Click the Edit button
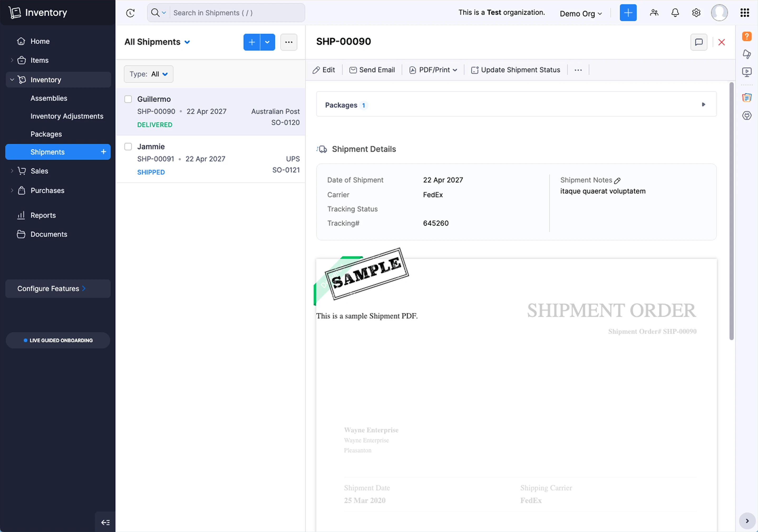The height and width of the screenshot is (532, 758). tap(324, 70)
